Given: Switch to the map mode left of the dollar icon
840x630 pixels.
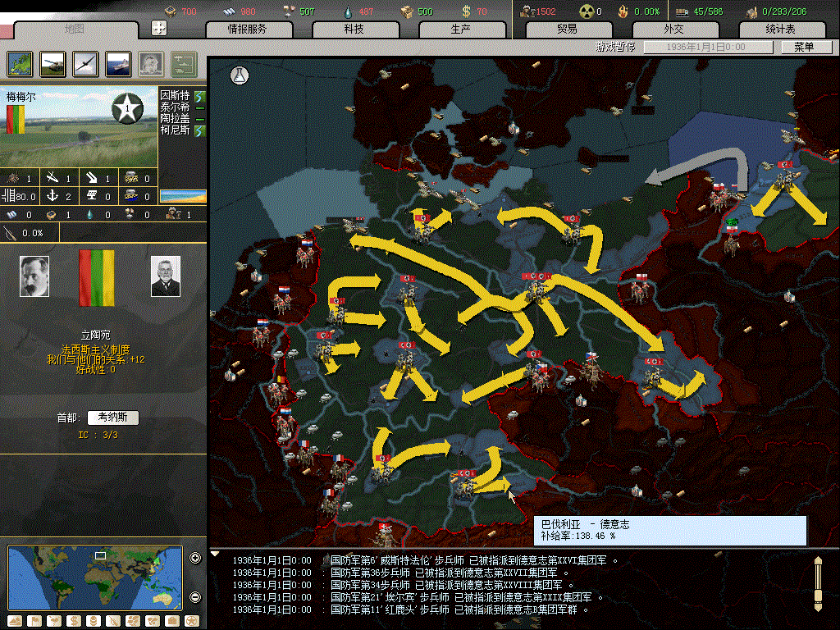Looking at the screenshot, I should [x=54, y=621].
